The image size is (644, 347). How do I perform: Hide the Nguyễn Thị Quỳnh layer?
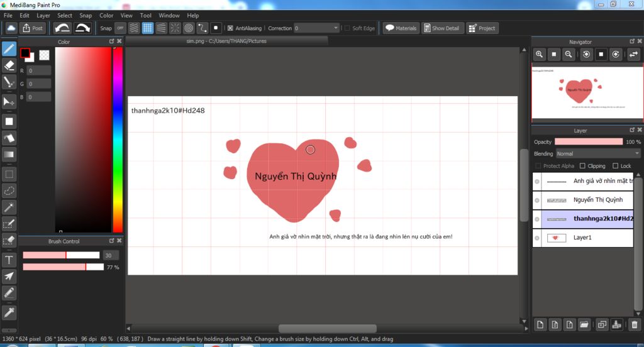coord(537,201)
